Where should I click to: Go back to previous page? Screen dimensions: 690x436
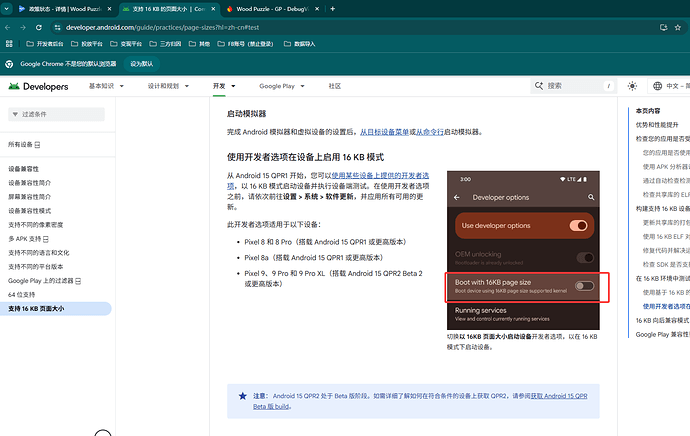click(x=7, y=27)
